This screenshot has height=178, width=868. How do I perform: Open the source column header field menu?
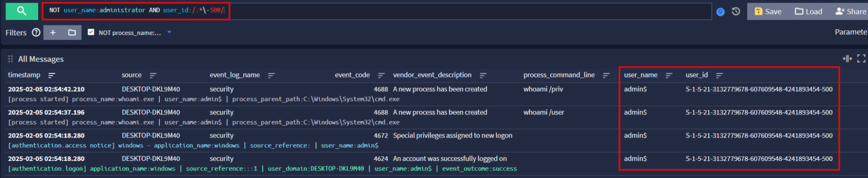coord(132,75)
